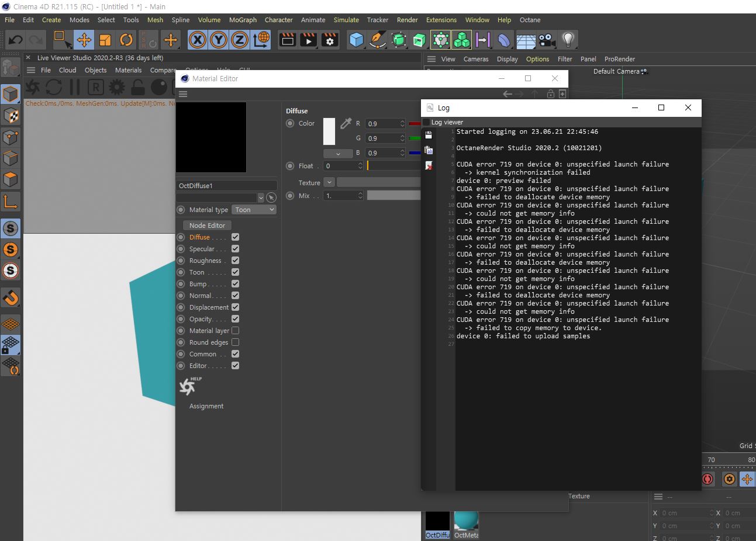The width and height of the screenshot is (756, 541).
Task: Toggle the Z axis lock
Action: (x=240, y=40)
